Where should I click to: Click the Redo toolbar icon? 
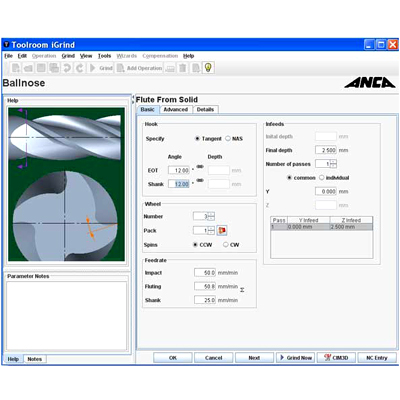pos(80,68)
